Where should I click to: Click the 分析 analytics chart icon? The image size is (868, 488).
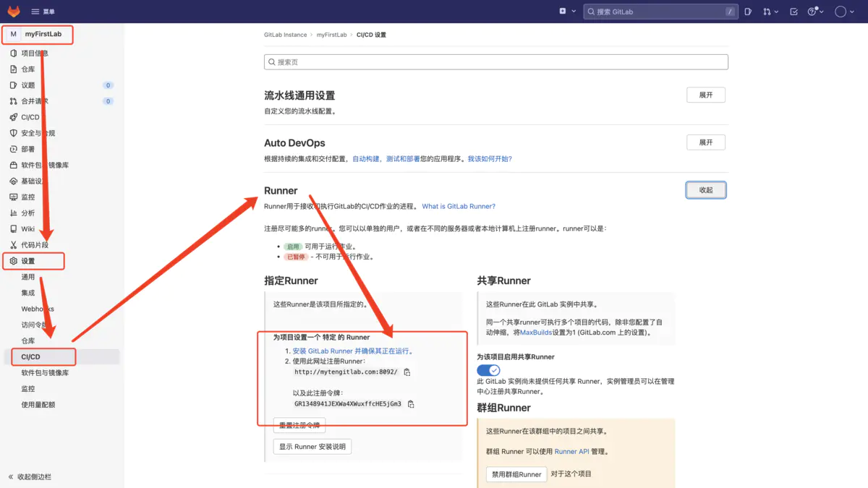(14, 213)
